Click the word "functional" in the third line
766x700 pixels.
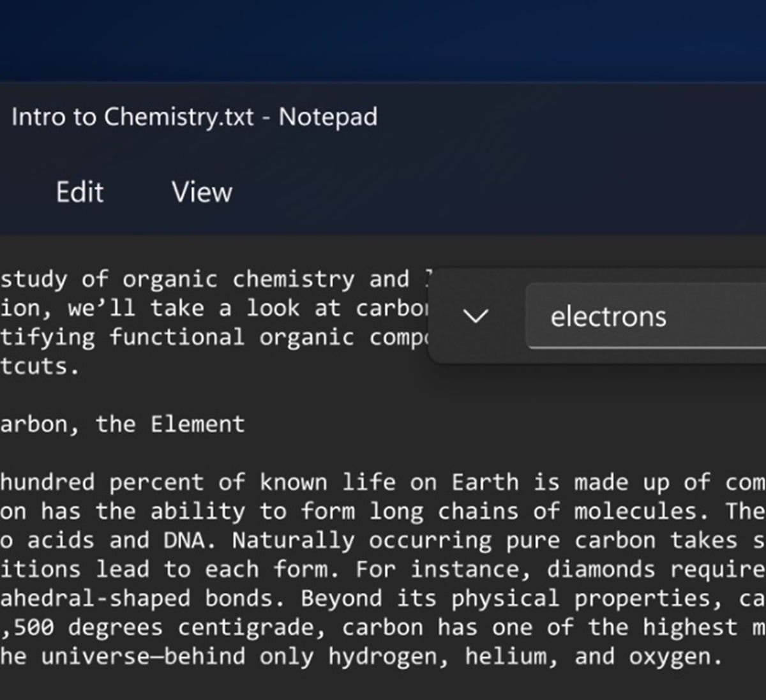point(177,337)
